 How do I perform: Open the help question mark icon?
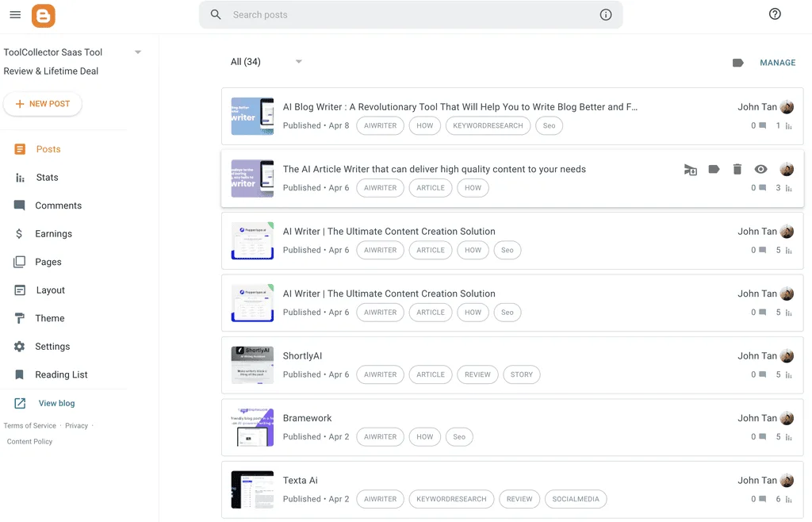775,14
